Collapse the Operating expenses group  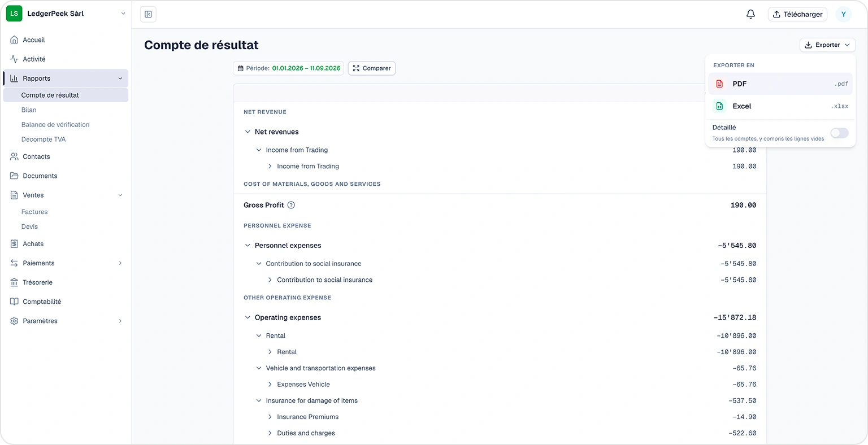coord(248,317)
